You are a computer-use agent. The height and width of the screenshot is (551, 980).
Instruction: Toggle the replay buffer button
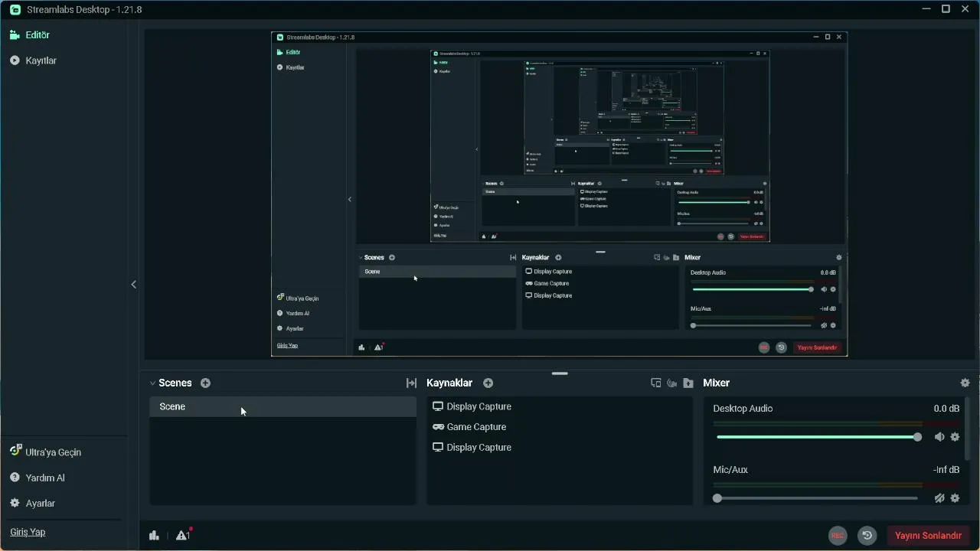(867, 536)
